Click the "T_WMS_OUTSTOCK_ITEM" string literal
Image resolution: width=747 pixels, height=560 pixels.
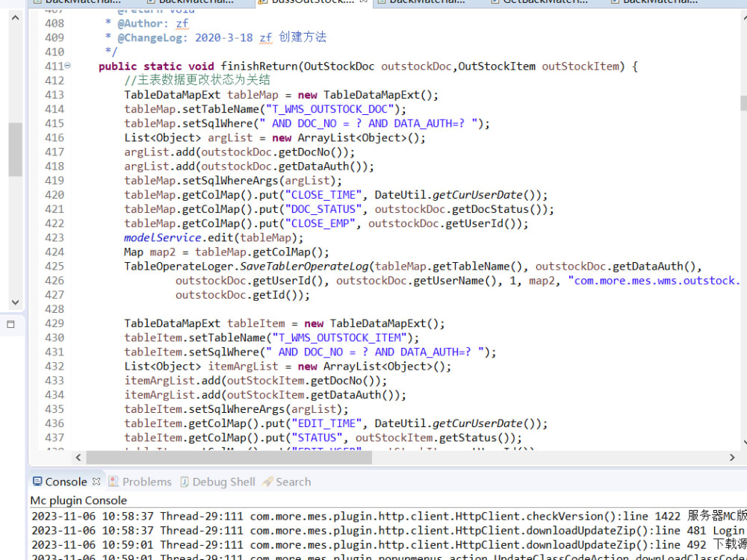(339, 337)
